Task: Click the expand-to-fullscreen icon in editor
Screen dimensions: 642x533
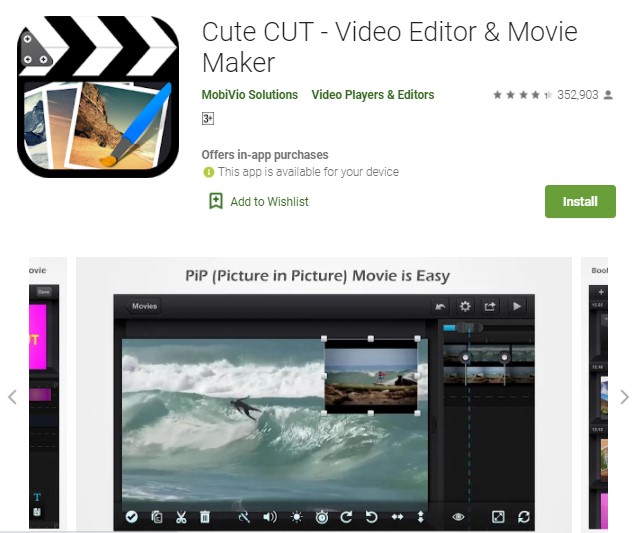Action: point(498,517)
